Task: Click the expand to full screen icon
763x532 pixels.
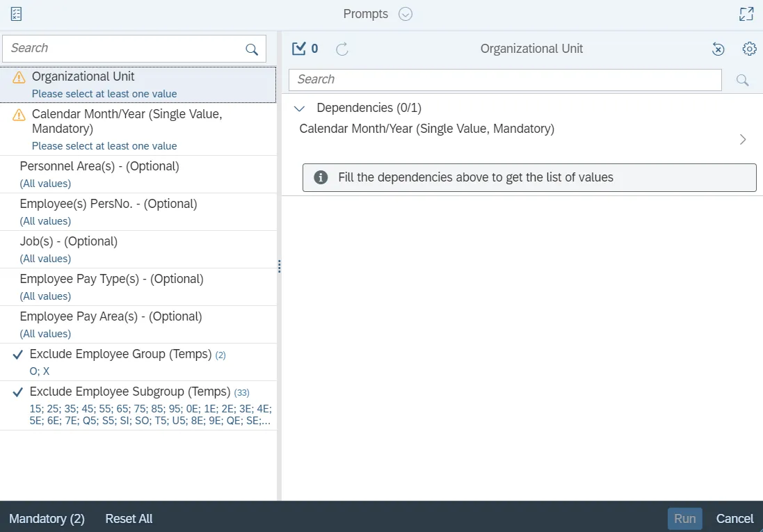Action: 746,14
